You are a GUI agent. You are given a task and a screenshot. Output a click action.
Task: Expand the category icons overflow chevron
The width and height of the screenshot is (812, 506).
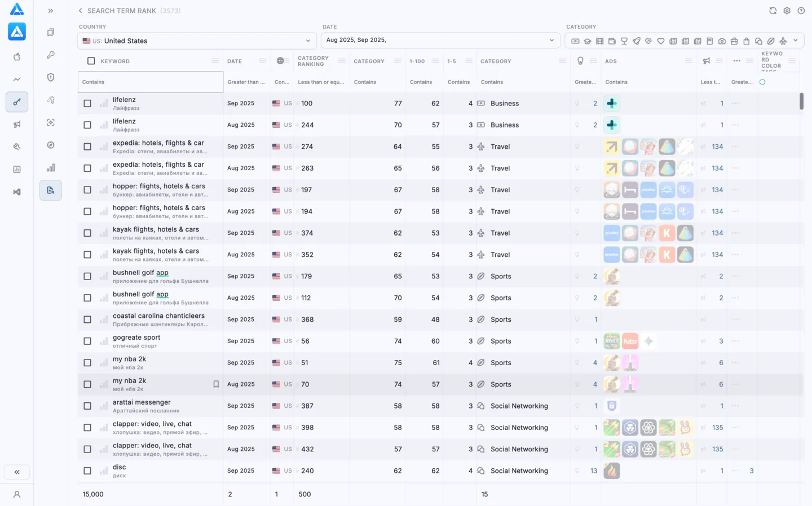(x=796, y=41)
